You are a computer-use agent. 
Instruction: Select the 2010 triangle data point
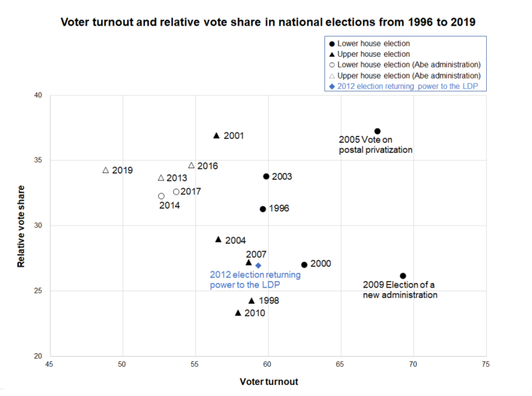pyautogui.click(x=238, y=312)
